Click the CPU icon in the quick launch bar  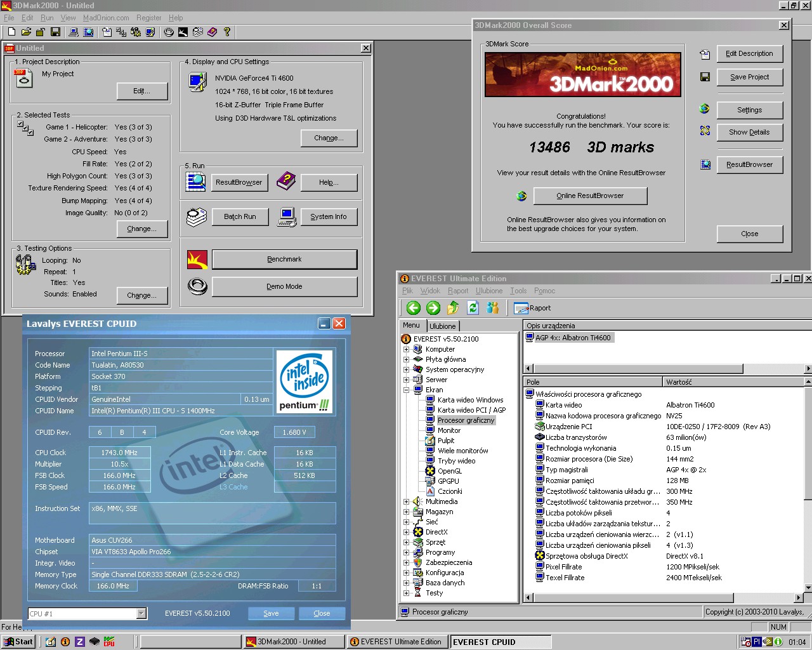[x=109, y=642]
